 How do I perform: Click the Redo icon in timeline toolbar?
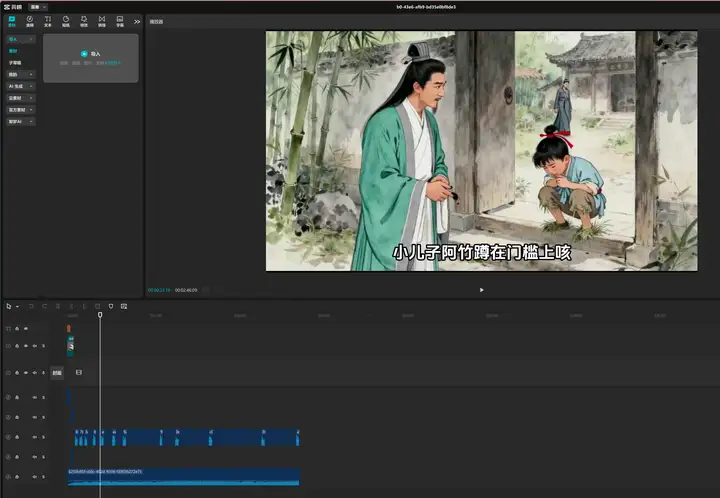pos(45,306)
